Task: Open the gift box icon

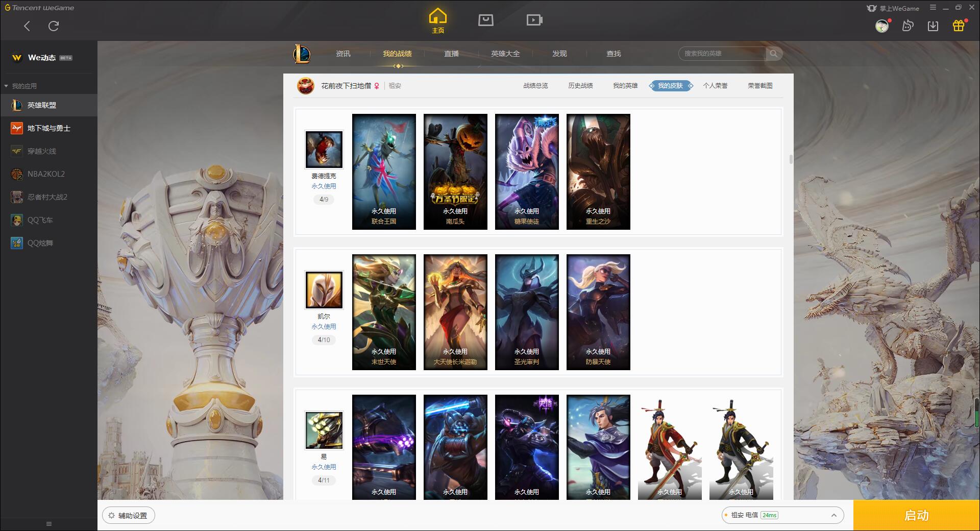Action: pos(959,26)
